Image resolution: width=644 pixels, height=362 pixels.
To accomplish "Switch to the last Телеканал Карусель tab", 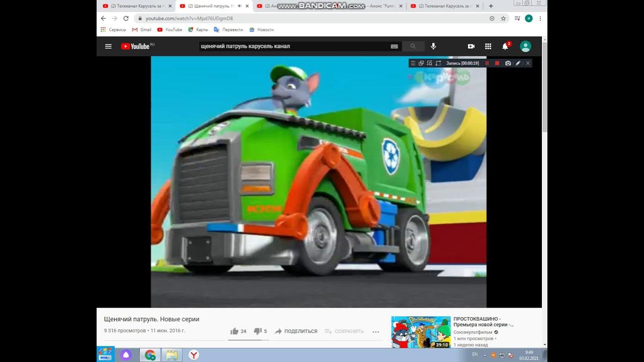I will [444, 6].
